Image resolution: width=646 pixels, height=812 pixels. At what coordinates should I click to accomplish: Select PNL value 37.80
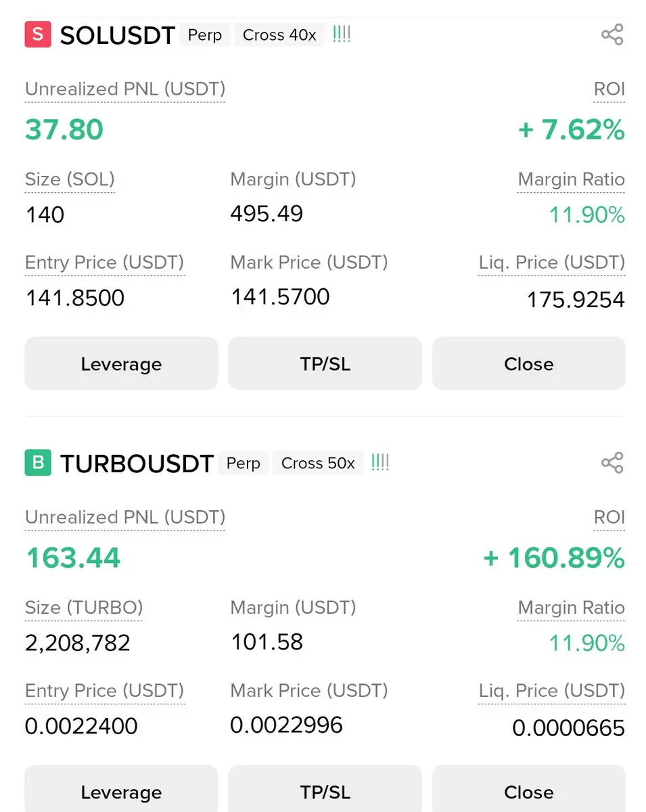(x=64, y=129)
